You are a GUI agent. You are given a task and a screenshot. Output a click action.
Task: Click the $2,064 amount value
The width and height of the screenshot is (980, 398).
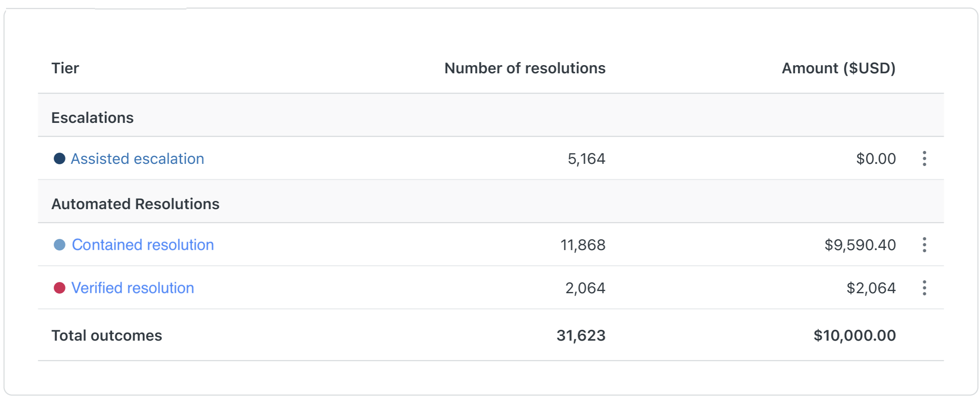point(871,288)
